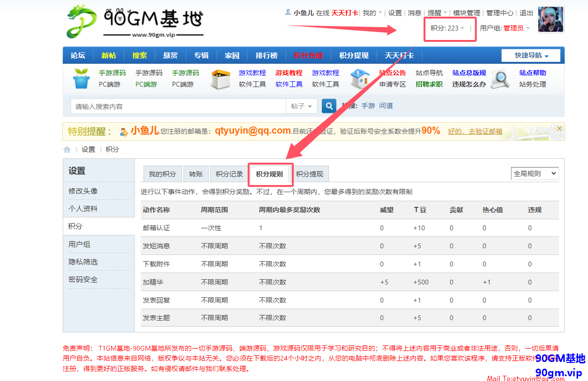Open 密码安全 in settings sidebar

pos(83,280)
